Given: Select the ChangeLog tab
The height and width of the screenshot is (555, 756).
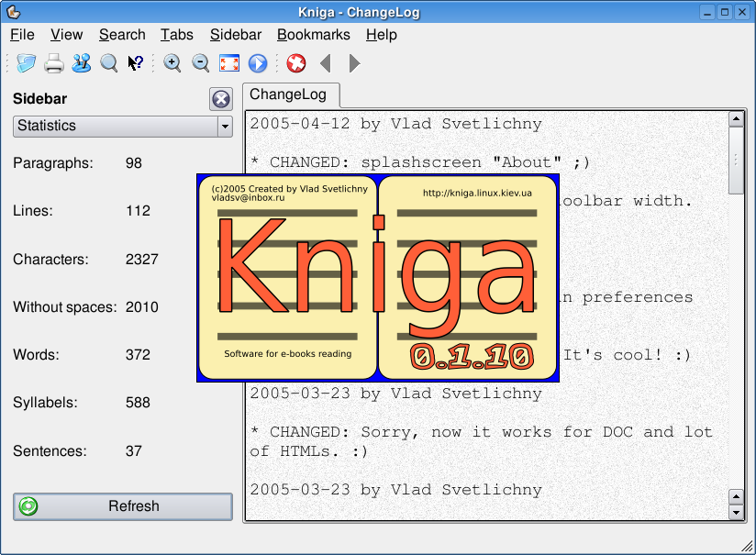Looking at the screenshot, I should pyautogui.click(x=291, y=95).
